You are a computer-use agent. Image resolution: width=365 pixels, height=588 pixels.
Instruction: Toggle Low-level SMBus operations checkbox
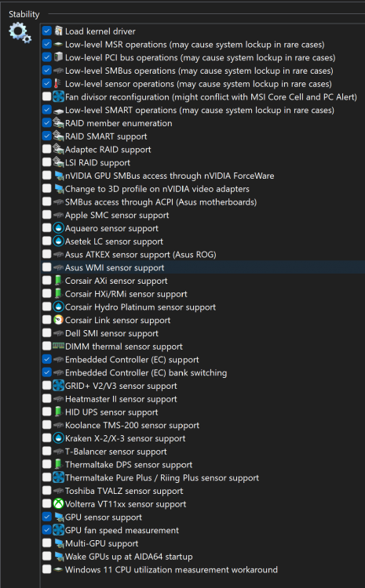pyautogui.click(x=46, y=70)
